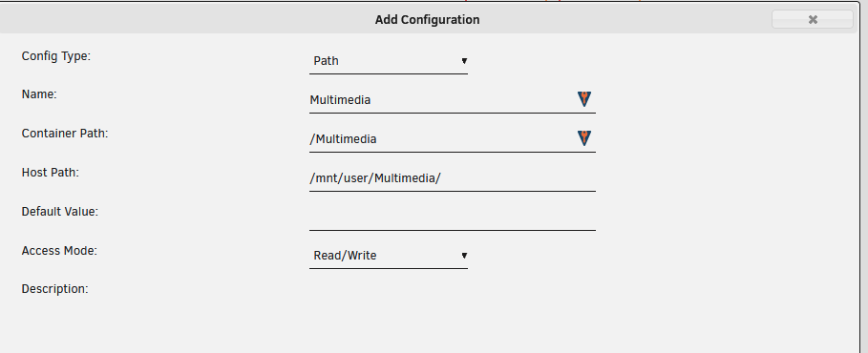Open the Config Type dropdown showing Path
This screenshot has width=868, height=353.
click(x=388, y=61)
